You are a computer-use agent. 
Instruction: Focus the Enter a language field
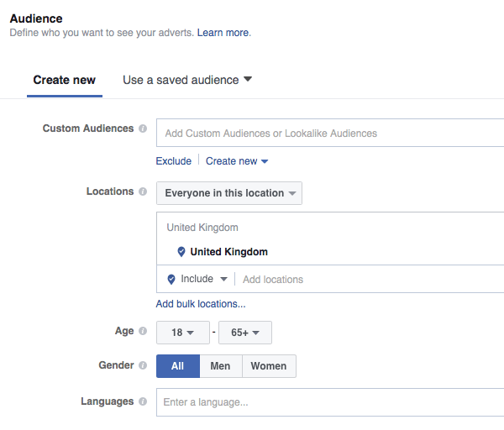pyautogui.click(x=328, y=402)
